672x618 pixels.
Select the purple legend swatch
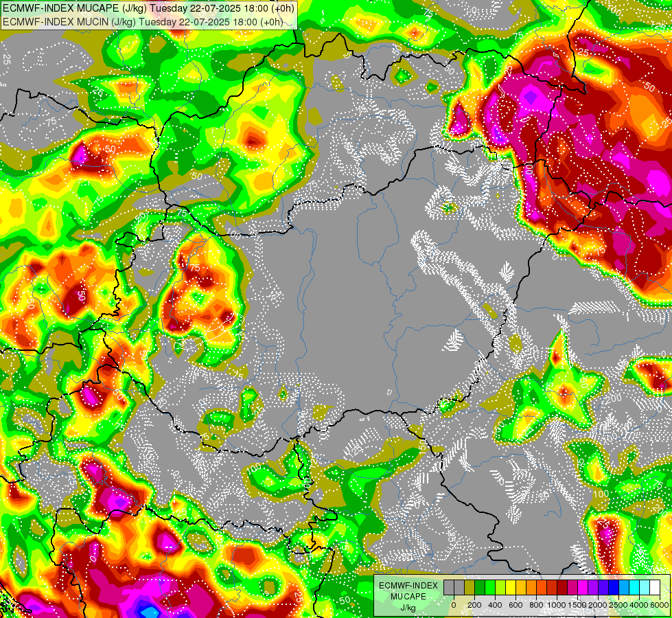click(594, 587)
